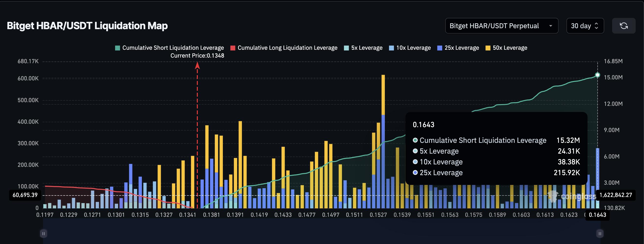Viewport: 644px width, 244px height.
Task: Toggle the 10x Leverage series visibility
Action: coord(413,48)
